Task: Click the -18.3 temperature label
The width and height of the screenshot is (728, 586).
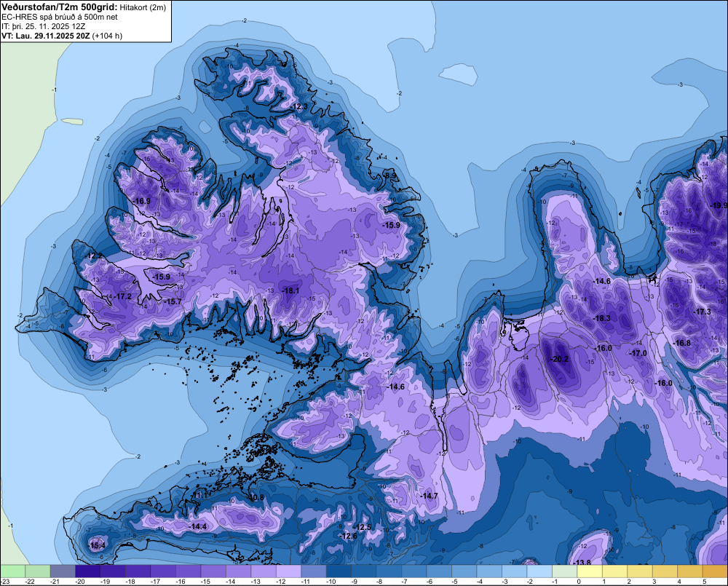Action: tap(602, 318)
